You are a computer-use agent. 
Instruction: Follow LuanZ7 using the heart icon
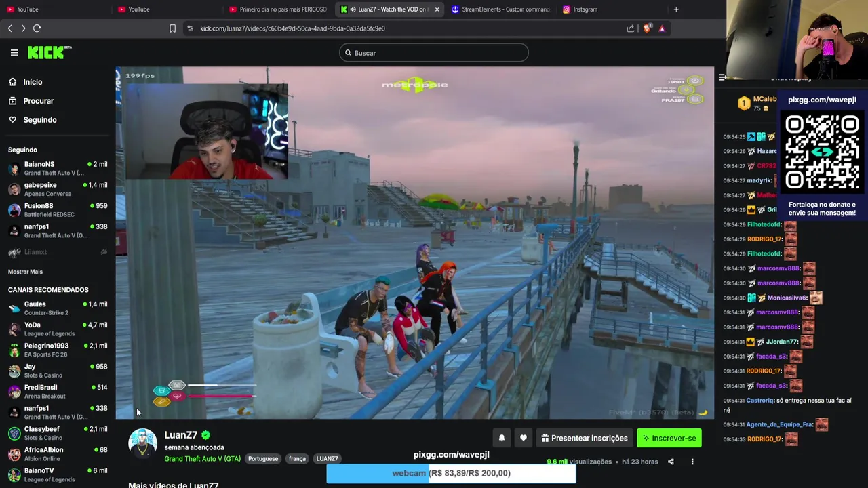tap(524, 438)
